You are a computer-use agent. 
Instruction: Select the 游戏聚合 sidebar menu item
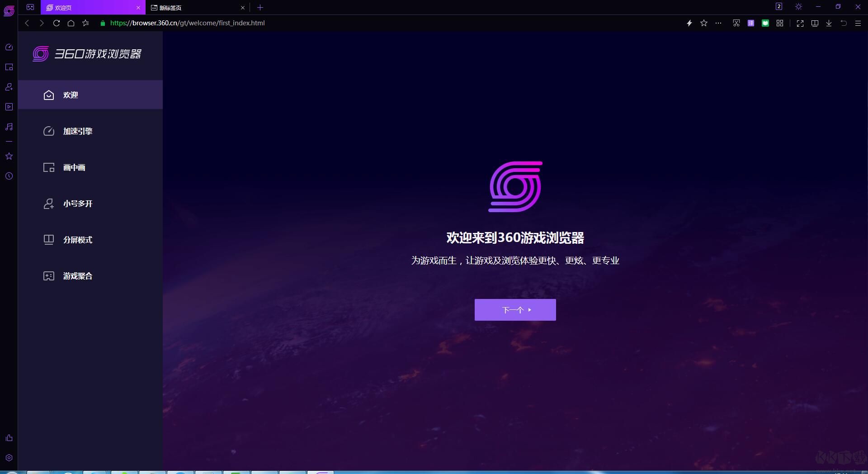[79, 276]
